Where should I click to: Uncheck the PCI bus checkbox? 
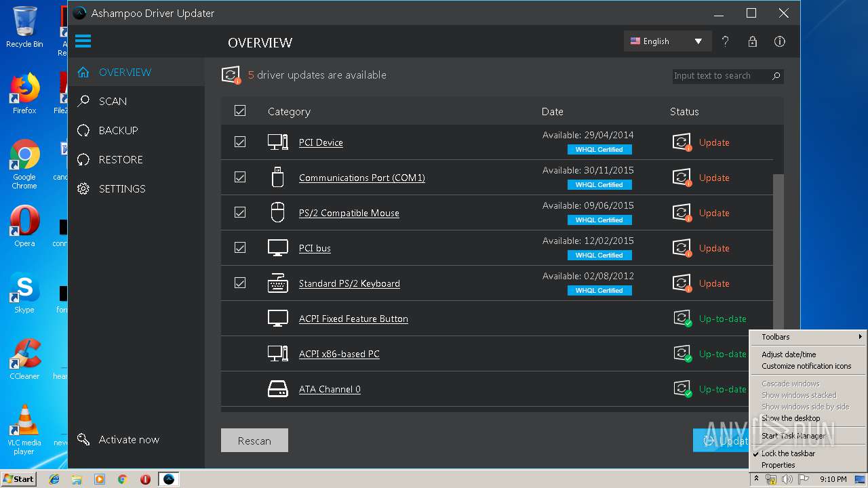[x=240, y=247]
